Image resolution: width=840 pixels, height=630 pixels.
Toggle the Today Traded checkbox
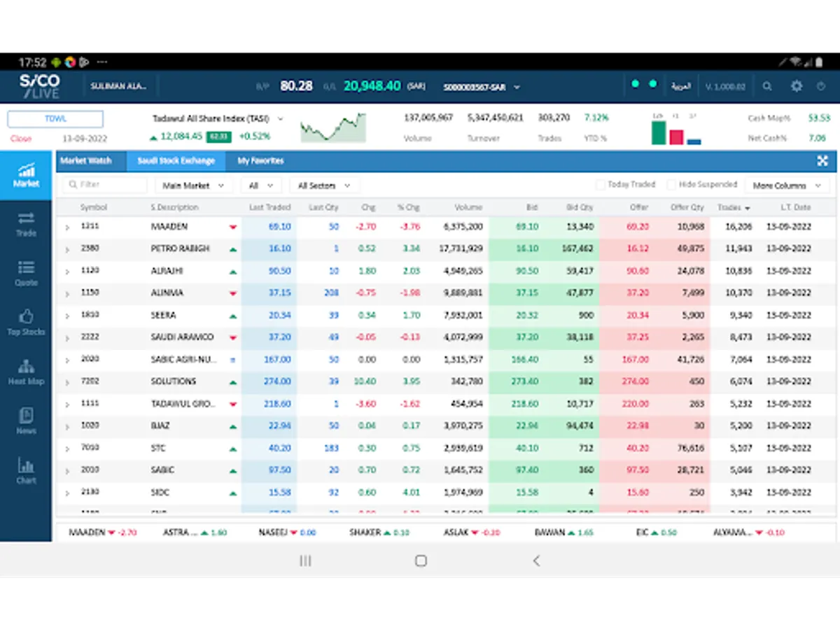pos(600,185)
